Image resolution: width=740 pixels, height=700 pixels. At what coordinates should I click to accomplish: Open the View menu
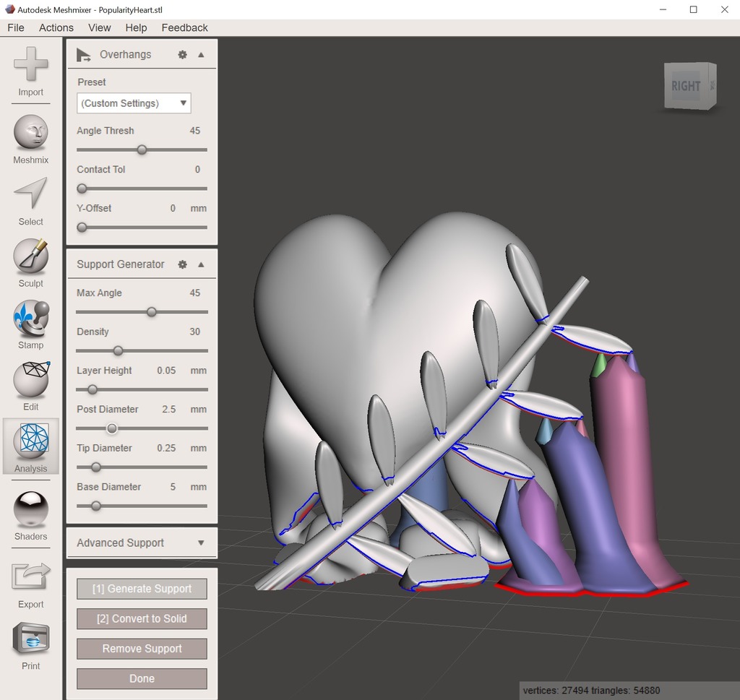point(100,28)
